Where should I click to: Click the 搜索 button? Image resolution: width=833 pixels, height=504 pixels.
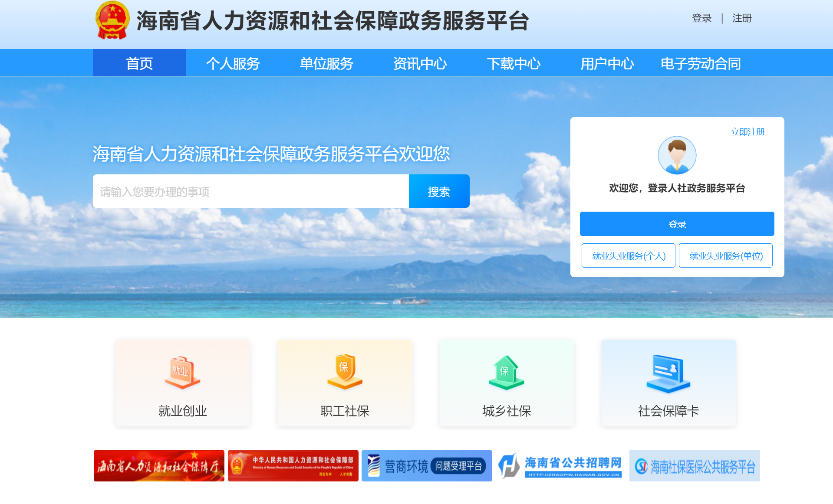[x=439, y=191]
